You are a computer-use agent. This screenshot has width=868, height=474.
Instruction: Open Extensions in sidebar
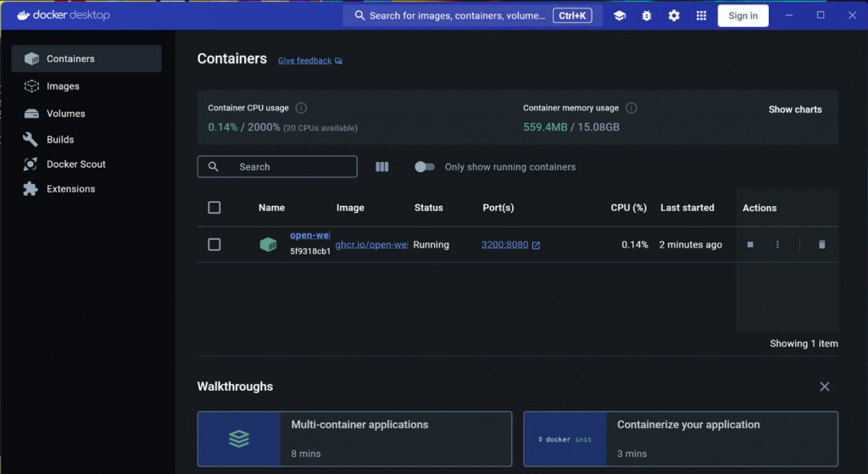[86, 189]
